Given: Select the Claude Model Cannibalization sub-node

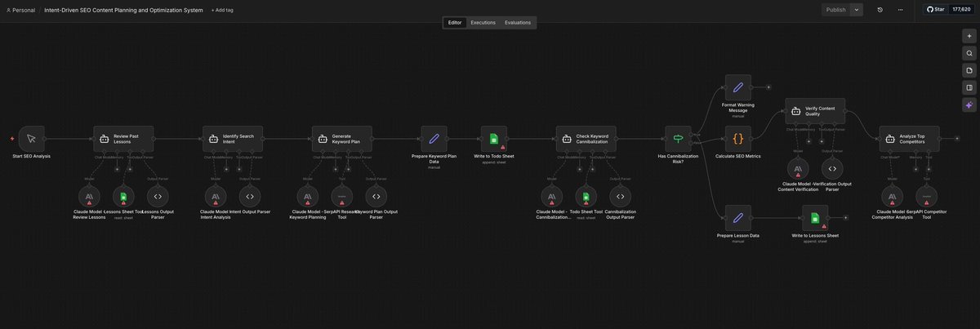Looking at the screenshot, I should click(552, 196).
